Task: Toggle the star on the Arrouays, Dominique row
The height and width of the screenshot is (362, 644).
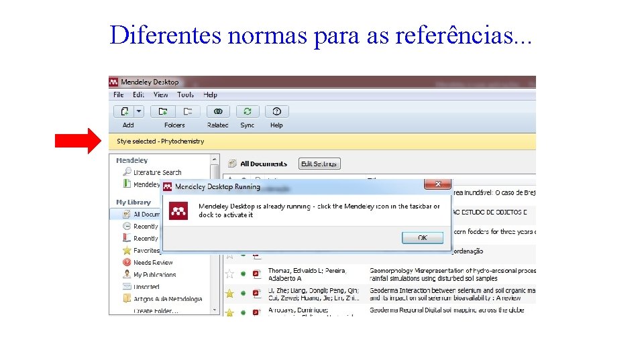Action: click(229, 312)
